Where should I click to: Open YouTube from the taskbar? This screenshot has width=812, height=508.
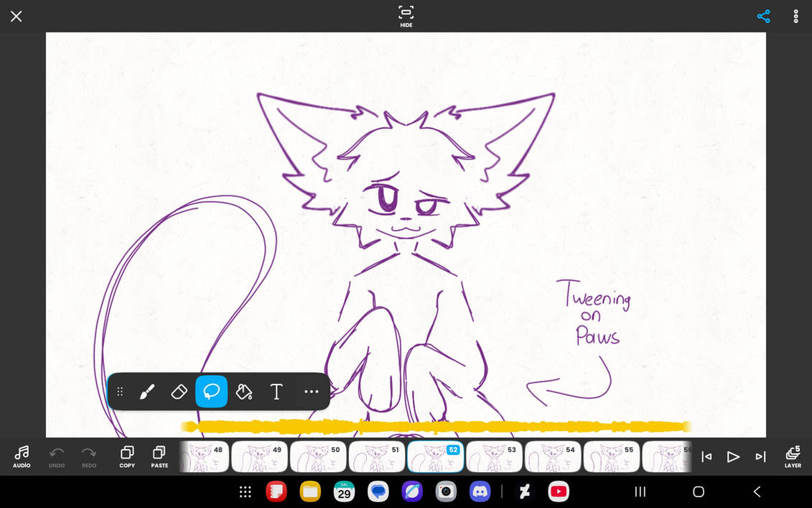[559, 491]
